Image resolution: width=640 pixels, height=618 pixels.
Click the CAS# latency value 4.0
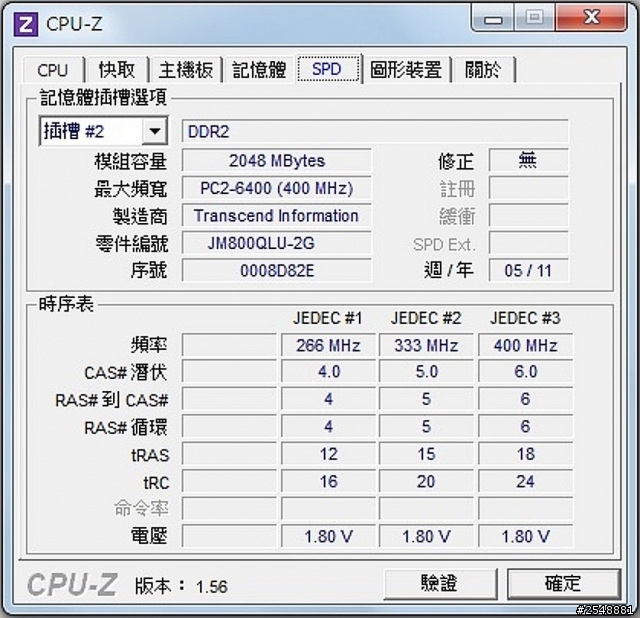(329, 372)
